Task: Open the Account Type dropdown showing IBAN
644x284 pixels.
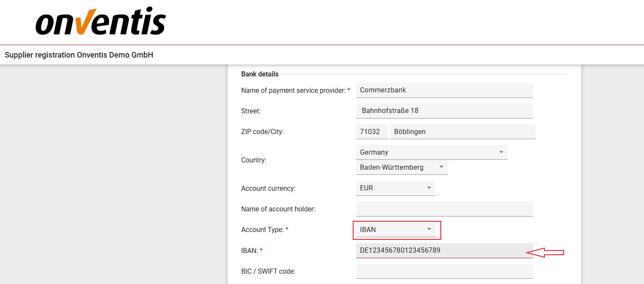Action: tap(395, 229)
